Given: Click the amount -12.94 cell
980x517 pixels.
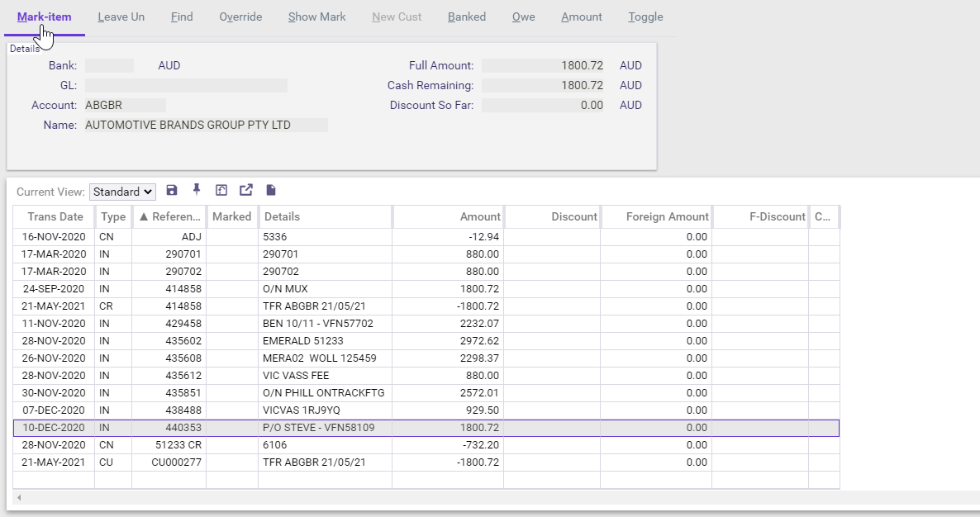Looking at the screenshot, I should click(x=448, y=237).
